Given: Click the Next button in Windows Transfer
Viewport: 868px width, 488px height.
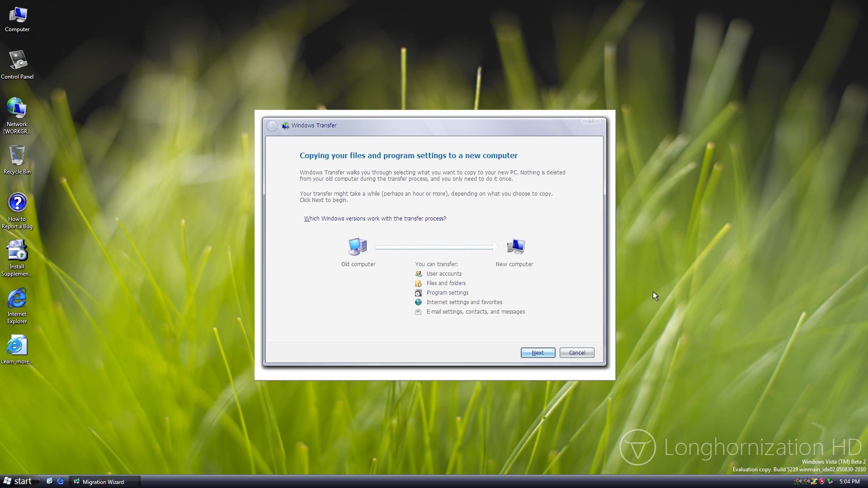Looking at the screenshot, I should tap(538, 352).
